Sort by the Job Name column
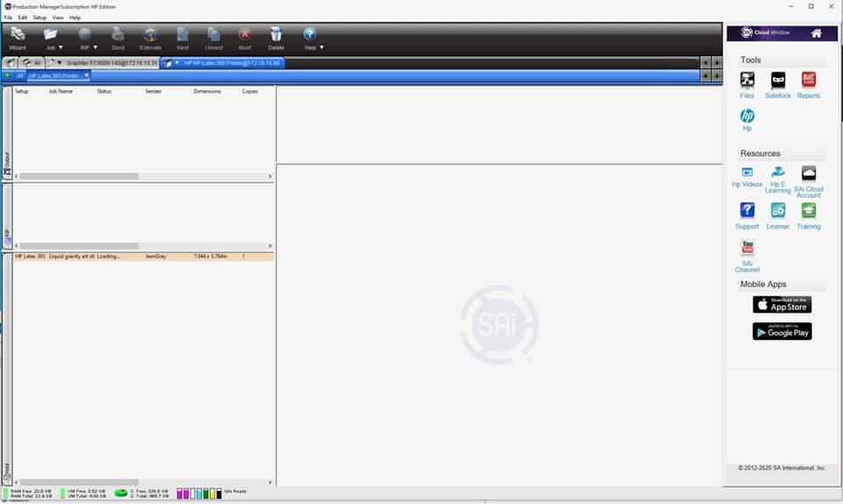 [x=61, y=91]
